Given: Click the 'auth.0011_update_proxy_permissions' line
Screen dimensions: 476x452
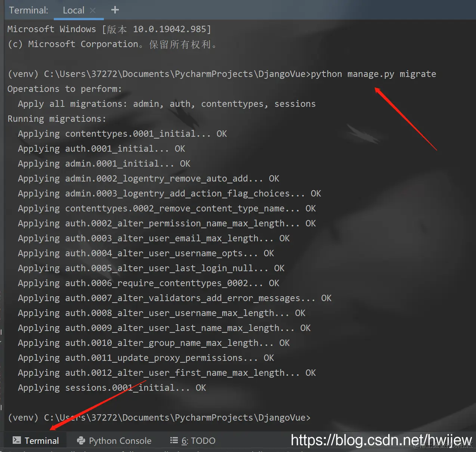Looking at the screenshot, I should coord(146,358).
